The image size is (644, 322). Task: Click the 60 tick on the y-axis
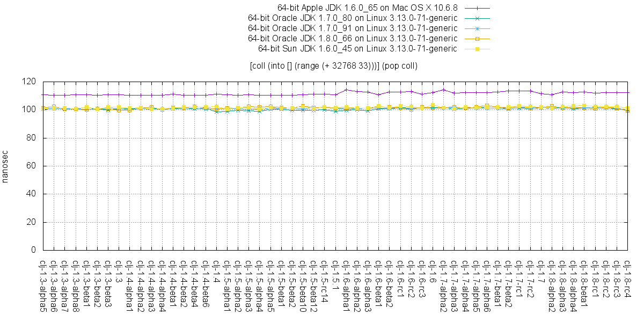(31, 166)
